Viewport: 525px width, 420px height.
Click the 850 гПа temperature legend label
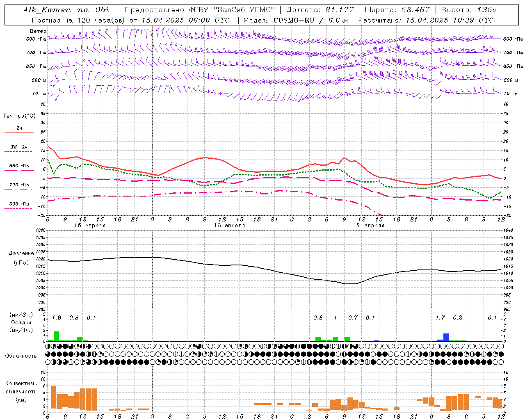19,166
